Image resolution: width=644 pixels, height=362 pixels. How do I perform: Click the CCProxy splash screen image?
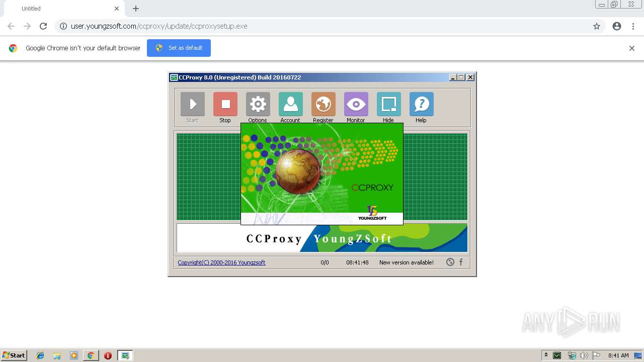point(322,173)
